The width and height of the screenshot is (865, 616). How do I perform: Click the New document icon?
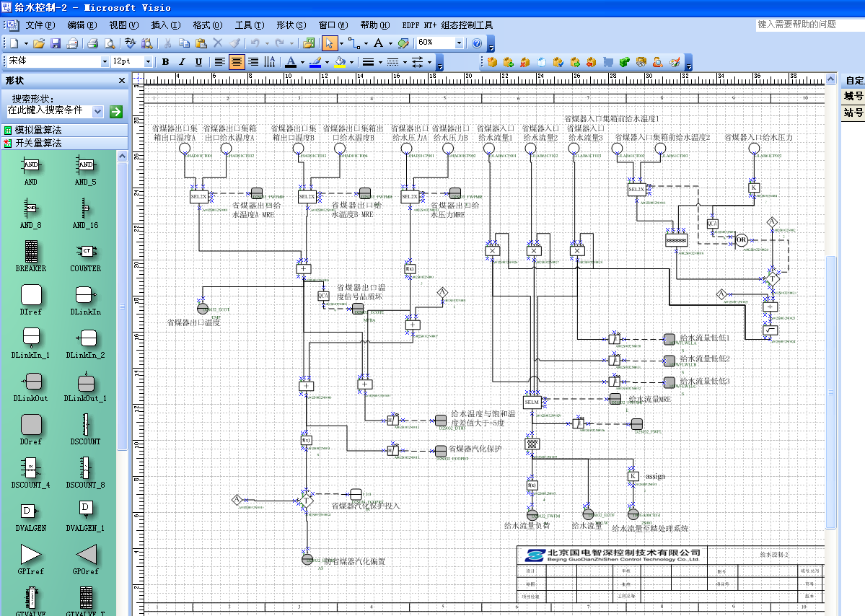coord(14,43)
